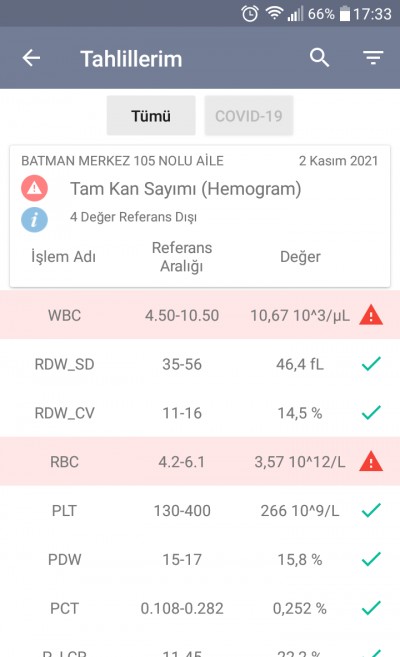400x657 pixels.
Task: Switch to the COVID-19 tab
Action: tap(249, 116)
